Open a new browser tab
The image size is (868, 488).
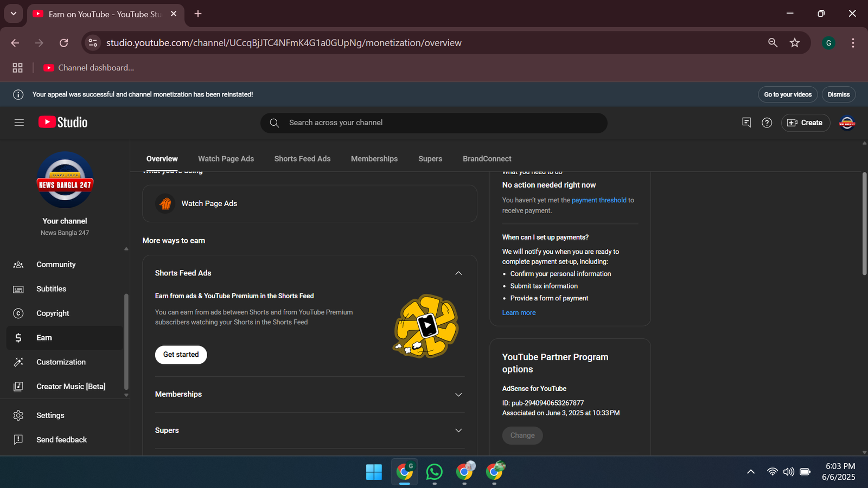tap(198, 14)
